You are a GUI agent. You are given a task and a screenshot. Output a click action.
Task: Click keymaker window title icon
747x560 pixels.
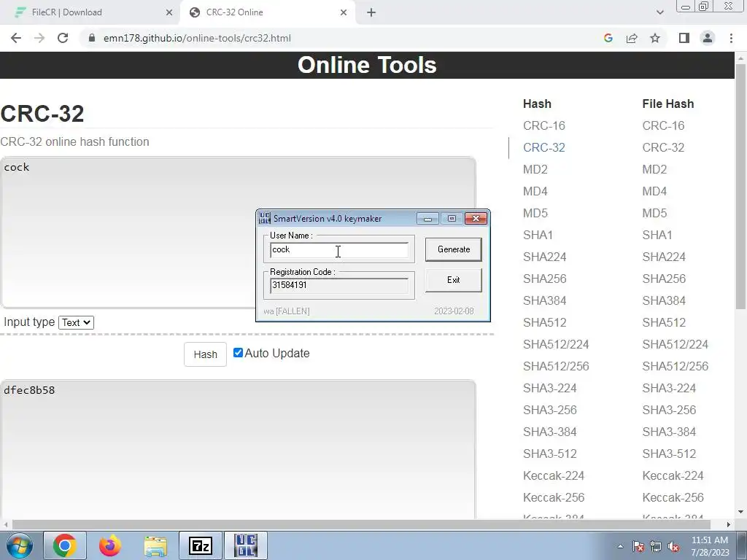264,218
